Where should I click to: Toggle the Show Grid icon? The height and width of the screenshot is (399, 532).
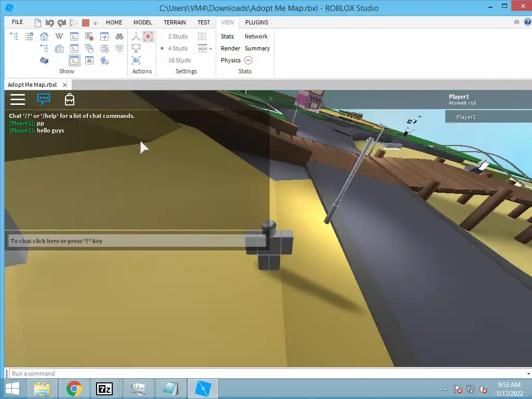(202, 36)
